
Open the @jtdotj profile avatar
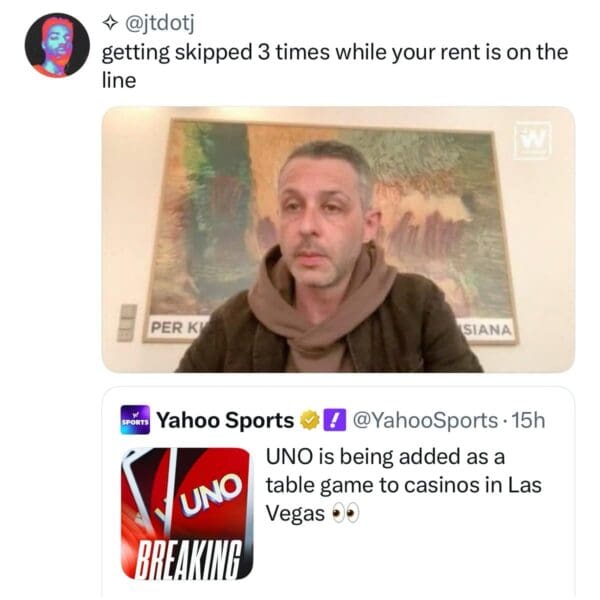coord(57,45)
